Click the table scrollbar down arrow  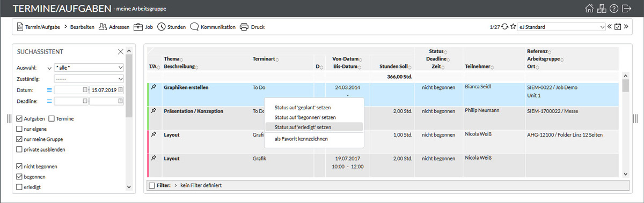[625, 174]
